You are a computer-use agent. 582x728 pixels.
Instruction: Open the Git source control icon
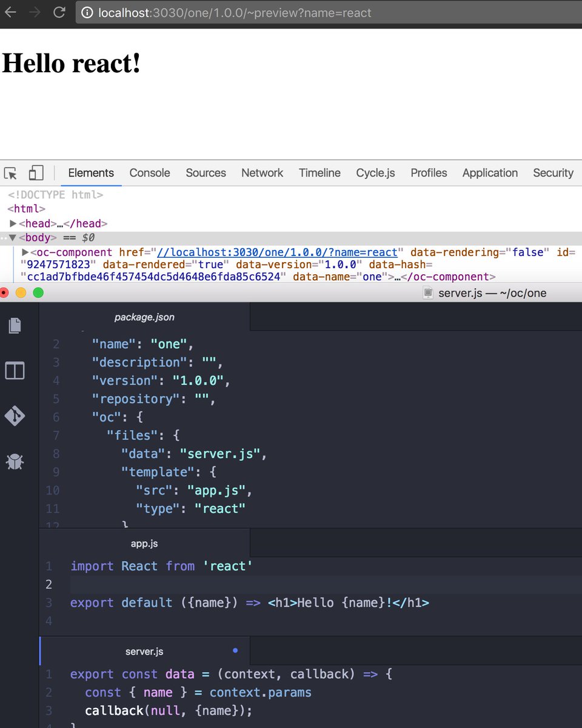tap(15, 416)
